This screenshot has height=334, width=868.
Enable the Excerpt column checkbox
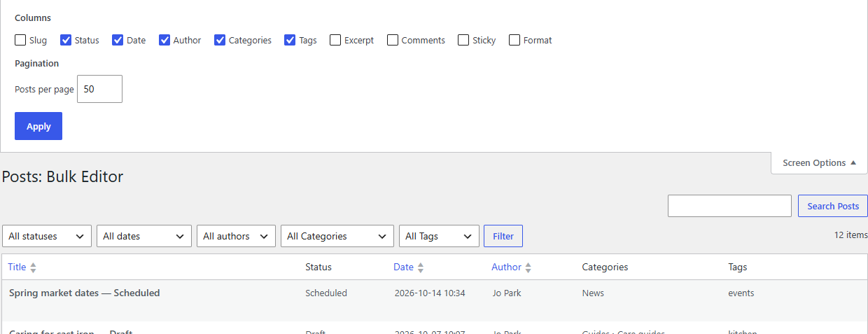(335, 40)
